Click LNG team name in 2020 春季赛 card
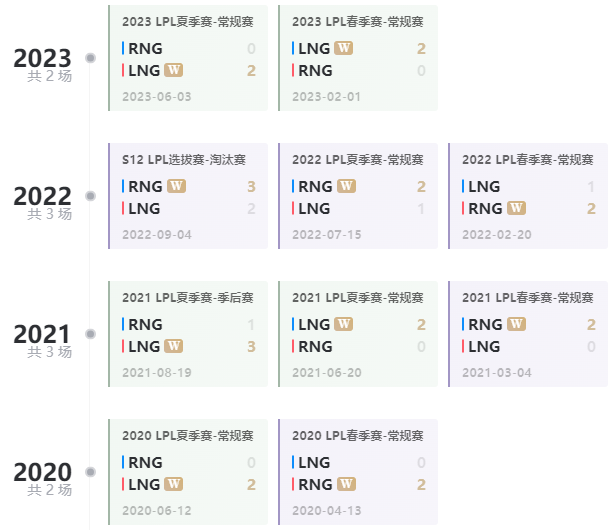Image resolution: width=613 pixels, height=530 pixels. pos(314,462)
